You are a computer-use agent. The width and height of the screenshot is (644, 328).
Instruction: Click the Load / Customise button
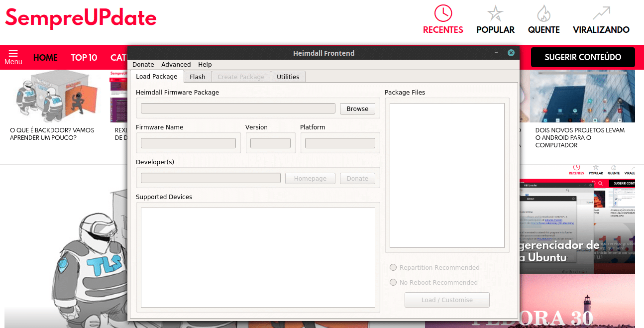coord(447,300)
